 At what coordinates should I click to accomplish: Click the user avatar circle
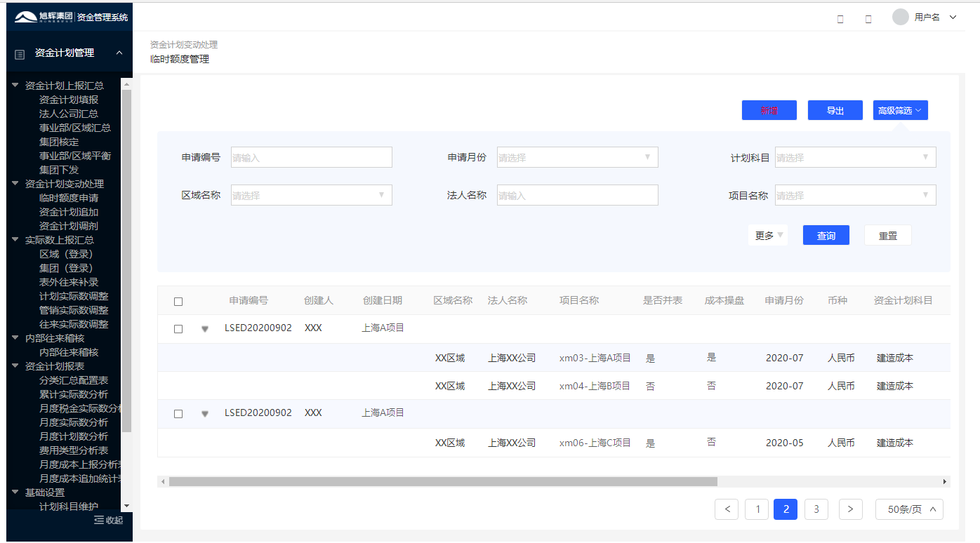coord(900,17)
